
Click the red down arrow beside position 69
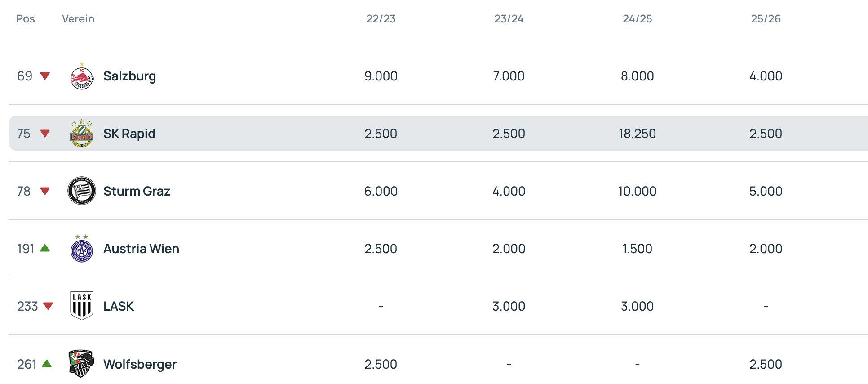click(45, 76)
